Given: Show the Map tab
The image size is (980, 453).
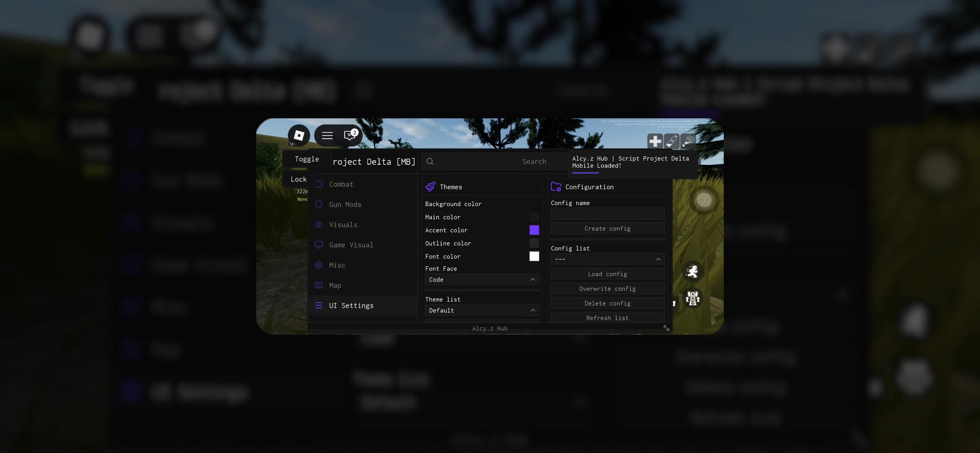Looking at the screenshot, I should [x=363, y=285].
